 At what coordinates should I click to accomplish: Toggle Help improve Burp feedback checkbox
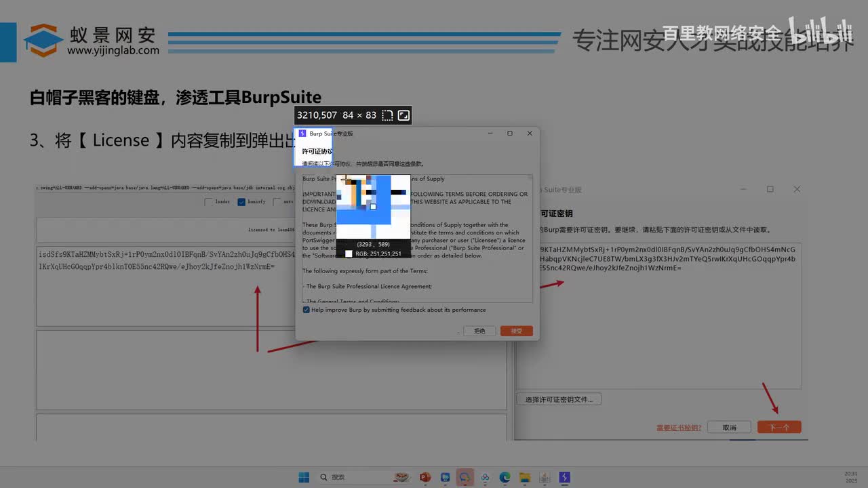click(x=307, y=310)
